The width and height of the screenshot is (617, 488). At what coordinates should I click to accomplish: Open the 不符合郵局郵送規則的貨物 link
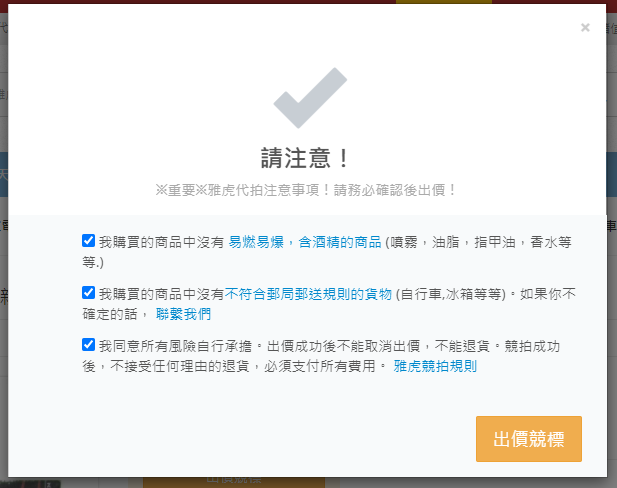tap(308, 294)
